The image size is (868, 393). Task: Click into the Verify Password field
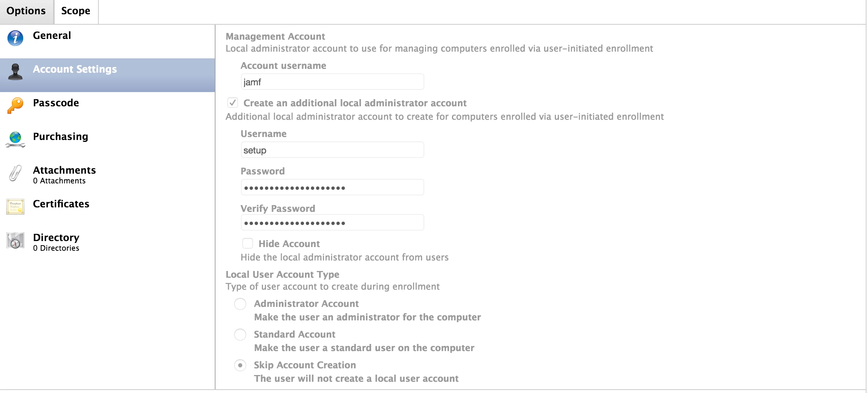[332, 222]
